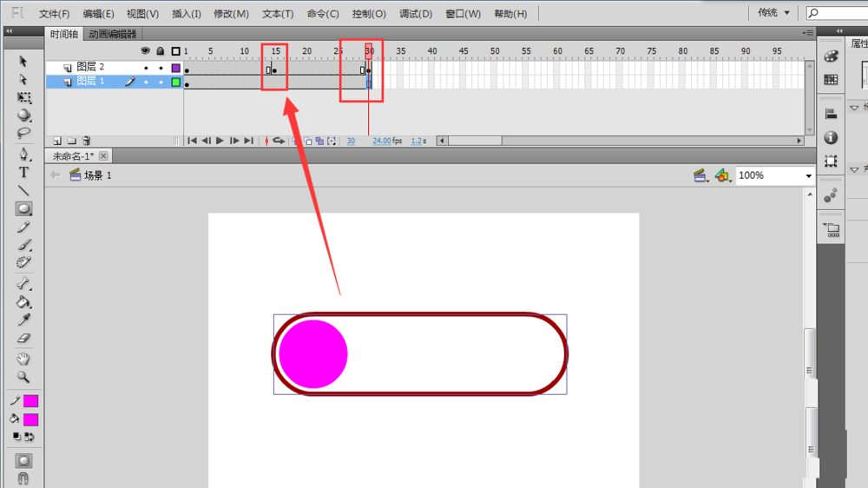The height and width of the screenshot is (488, 868).
Task: Open the Transform panel icon
Action: pos(831,162)
